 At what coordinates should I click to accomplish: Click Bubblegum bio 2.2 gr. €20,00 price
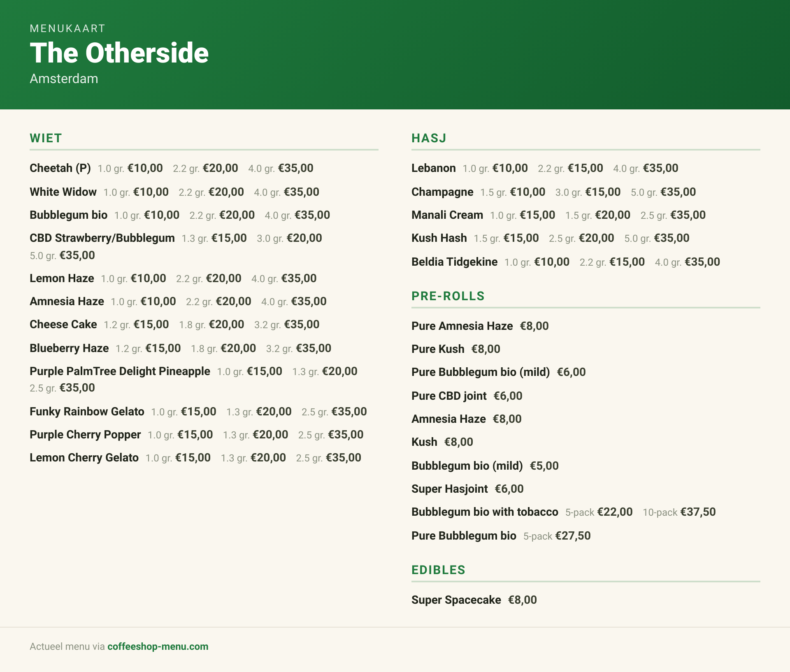pos(222,215)
